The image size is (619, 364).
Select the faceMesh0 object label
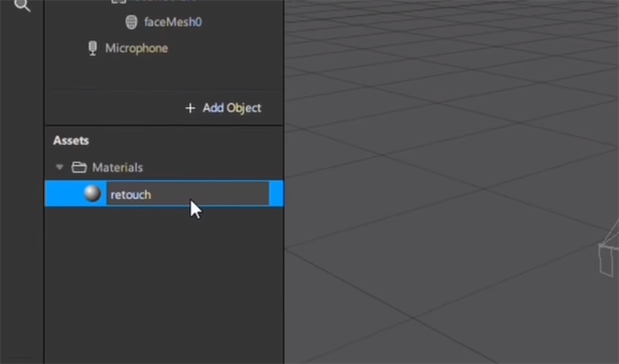click(x=172, y=22)
